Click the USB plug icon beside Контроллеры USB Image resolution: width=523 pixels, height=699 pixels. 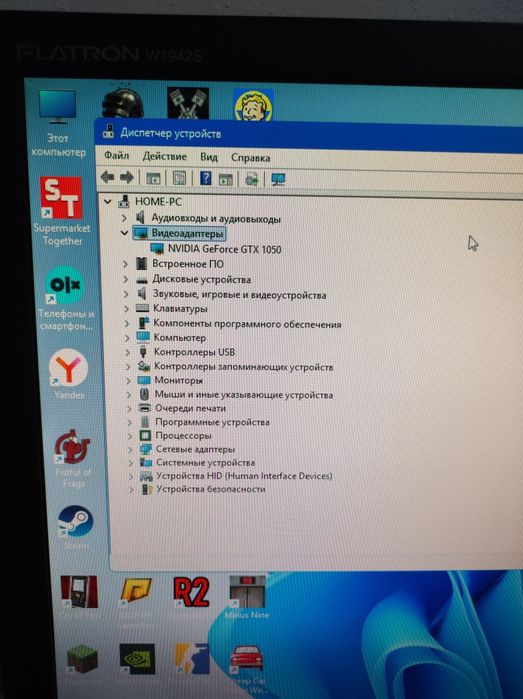tap(143, 352)
